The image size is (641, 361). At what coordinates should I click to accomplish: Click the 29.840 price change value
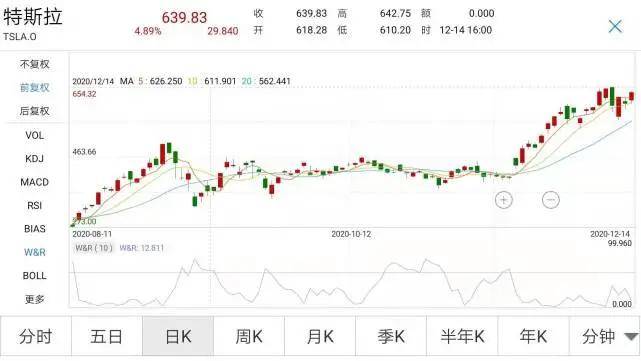point(223,31)
